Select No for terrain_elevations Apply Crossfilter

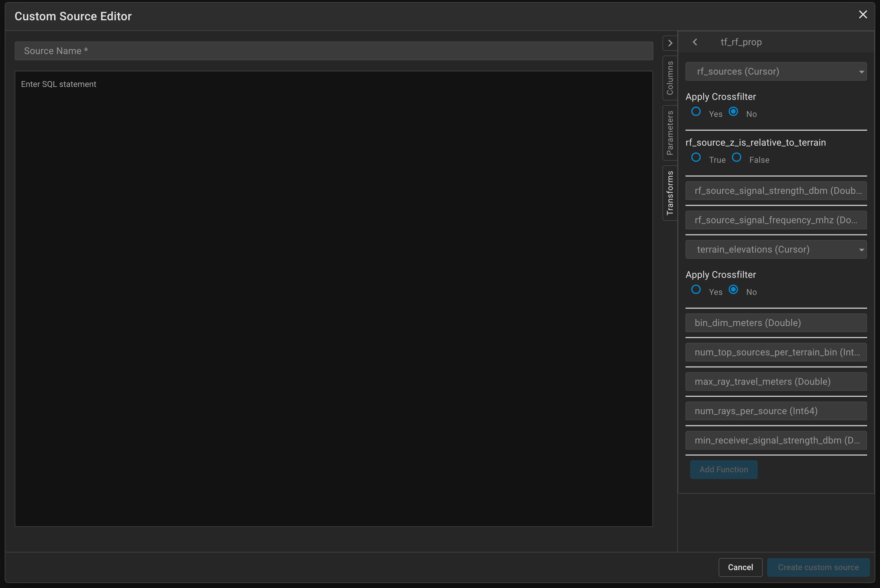click(733, 290)
